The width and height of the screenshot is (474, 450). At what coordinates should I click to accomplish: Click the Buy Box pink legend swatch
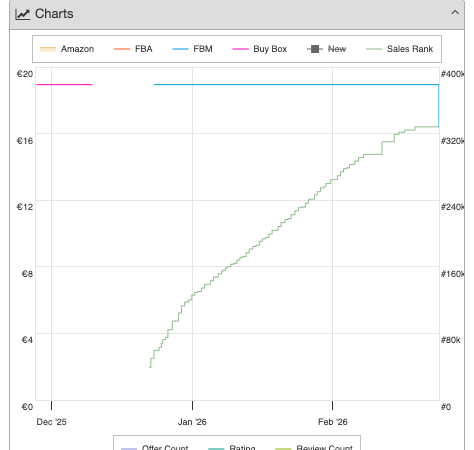tap(240, 49)
